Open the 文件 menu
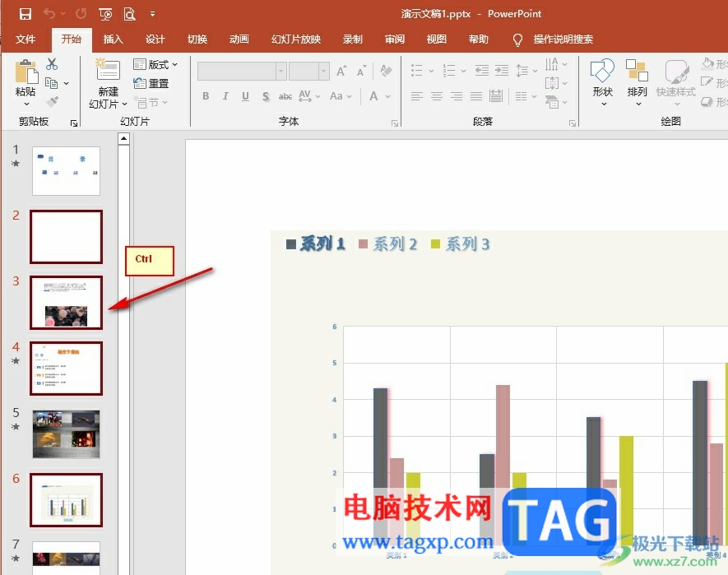728x575 pixels. (x=26, y=39)
